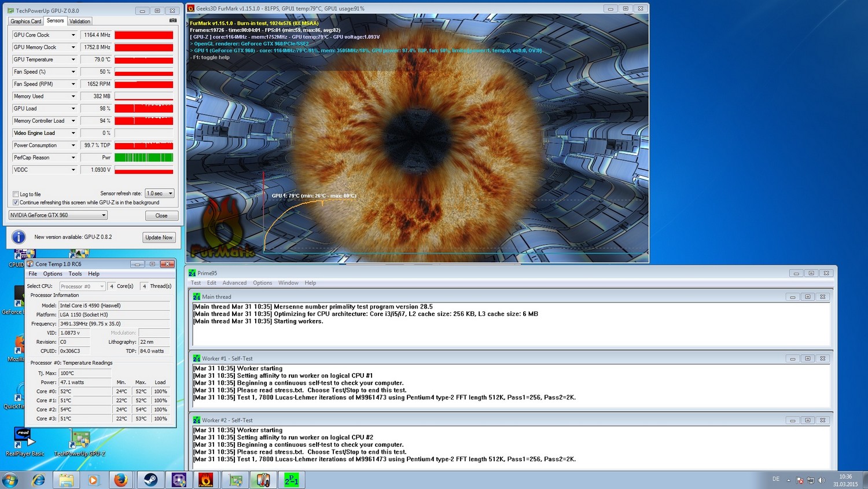
Task: Enable the Log to file checkbox
Action: [x=16, y=194]
